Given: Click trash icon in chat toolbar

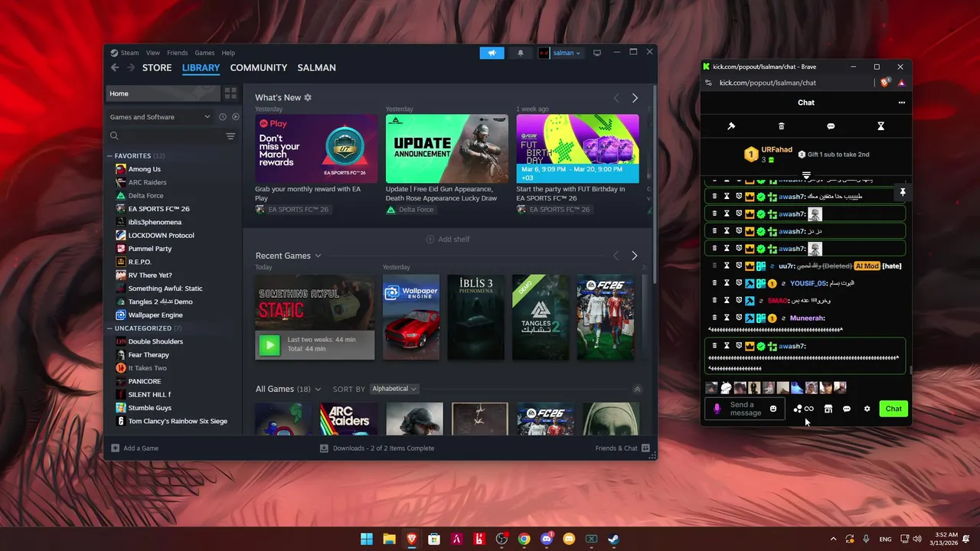Looking at the screenshot, I should (x=781, y=126).
